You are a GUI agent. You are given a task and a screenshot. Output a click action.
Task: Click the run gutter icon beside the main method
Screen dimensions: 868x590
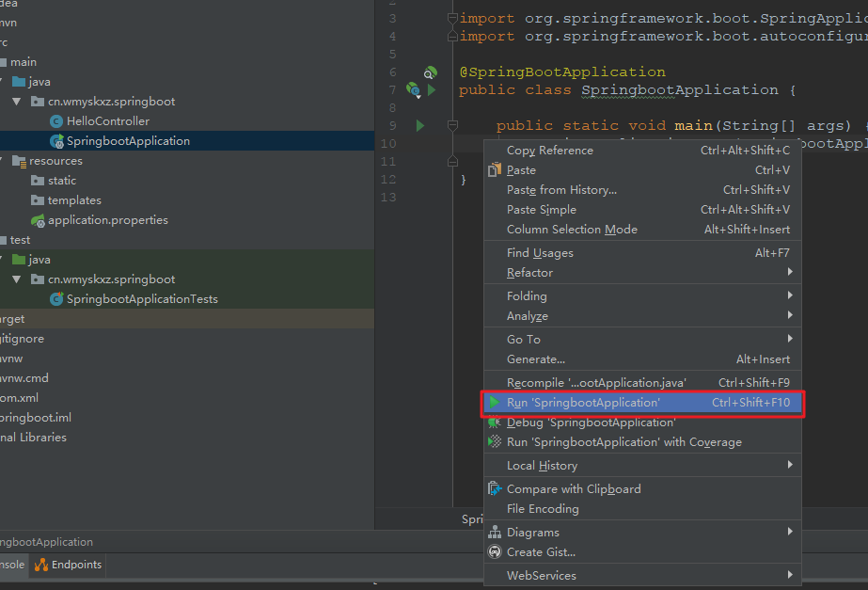point(419,125)
